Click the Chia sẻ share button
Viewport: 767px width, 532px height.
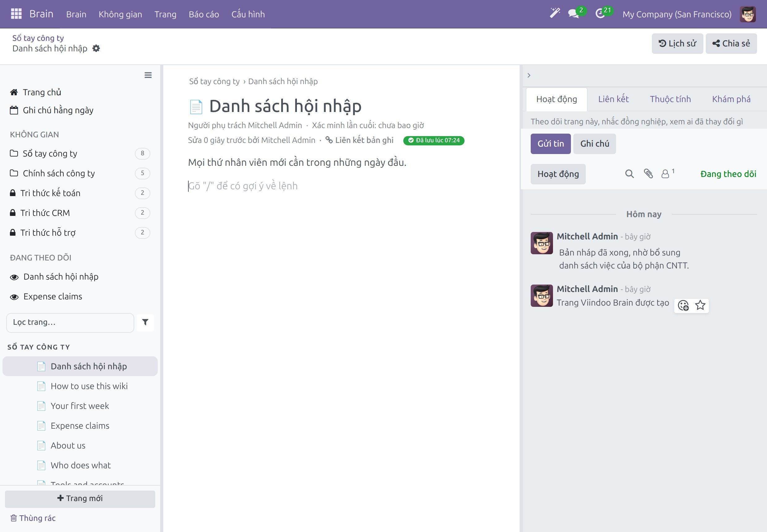click(x=731, y=44)
